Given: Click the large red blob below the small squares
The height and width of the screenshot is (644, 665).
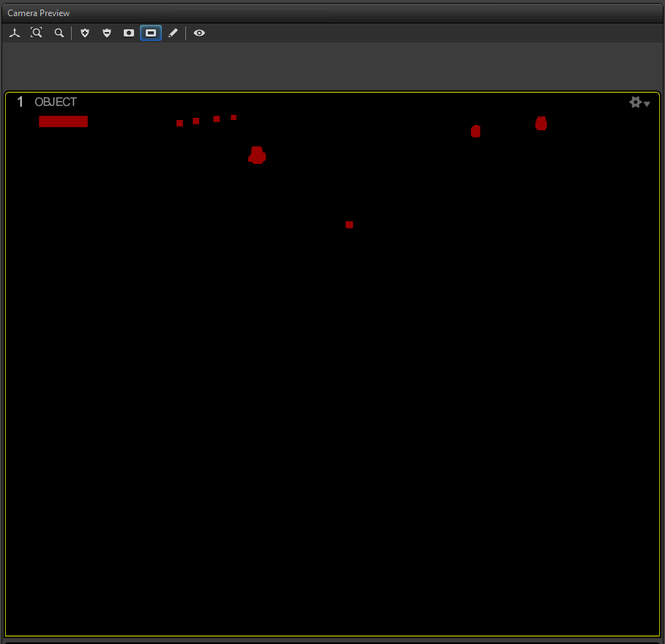Looking at the screenshot, I should [x=257, y=155].
